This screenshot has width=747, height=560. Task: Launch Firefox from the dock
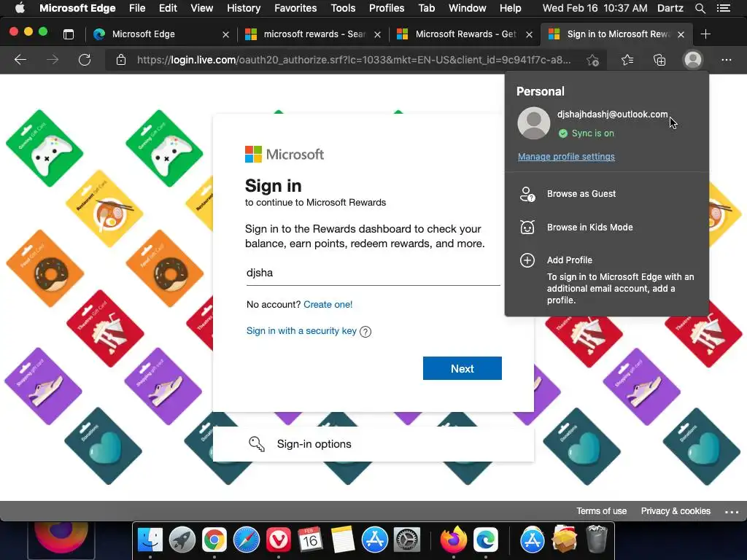pyautogui.click(x=453, y=540)
